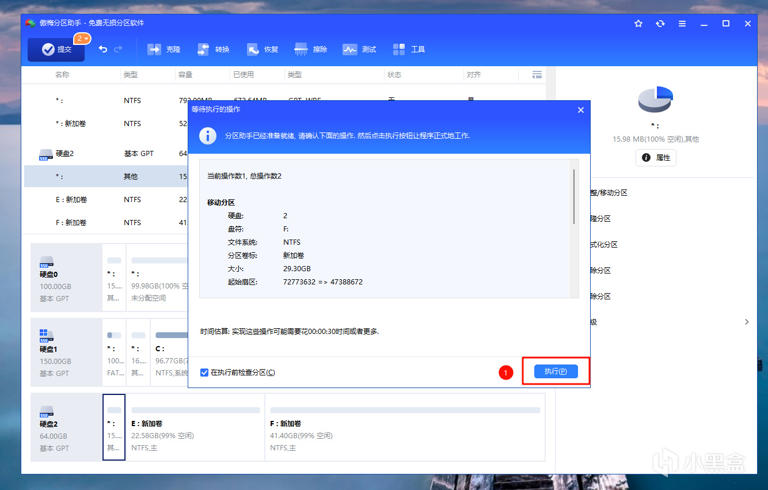This screenshot has width=768, height=490.
Task: Expand the advanced options chevron arrow
Action: pyautogui.click(x=747, y=322)
